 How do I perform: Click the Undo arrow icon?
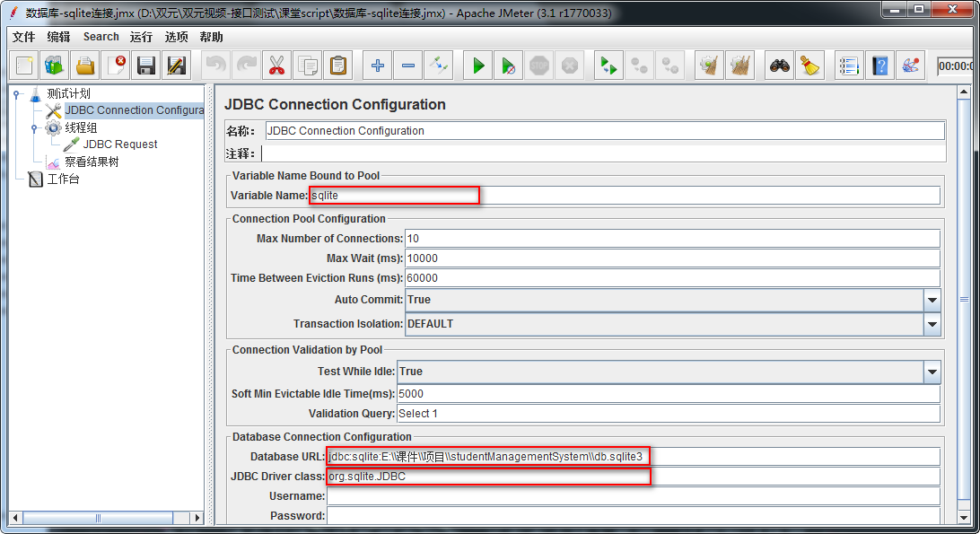pos(215,66)
